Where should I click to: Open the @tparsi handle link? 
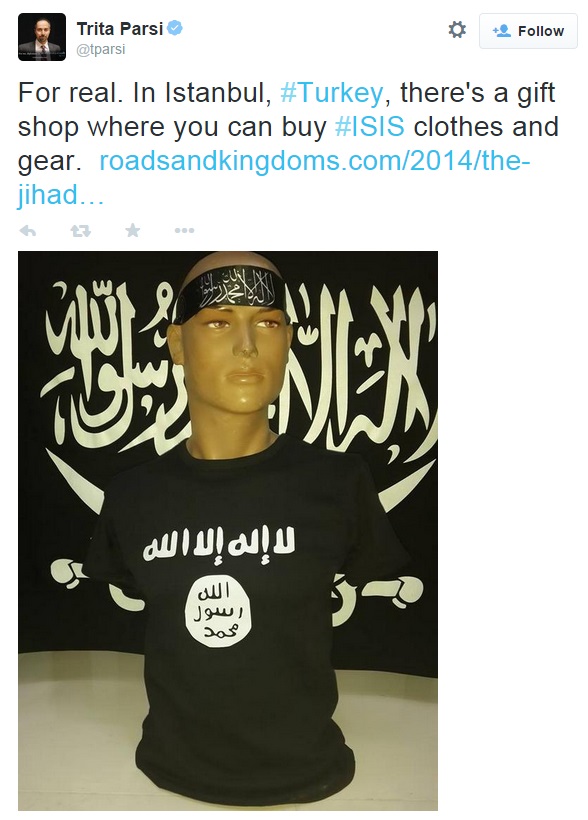(x=101, y=49)
